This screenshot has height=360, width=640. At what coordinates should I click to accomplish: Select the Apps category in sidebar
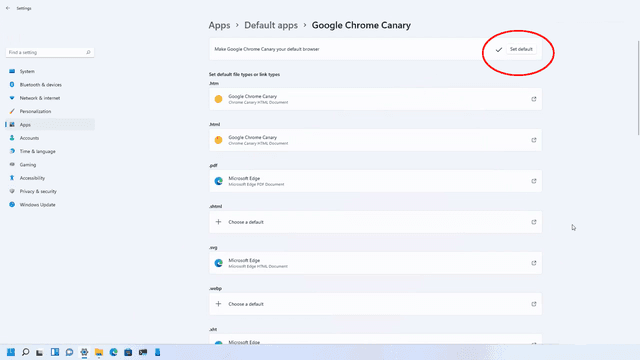click(x=50, y=124)
